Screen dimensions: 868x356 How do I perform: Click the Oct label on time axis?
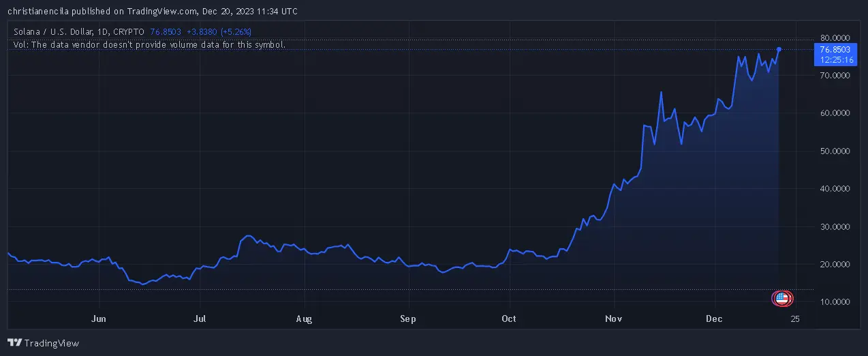[508, 318]
